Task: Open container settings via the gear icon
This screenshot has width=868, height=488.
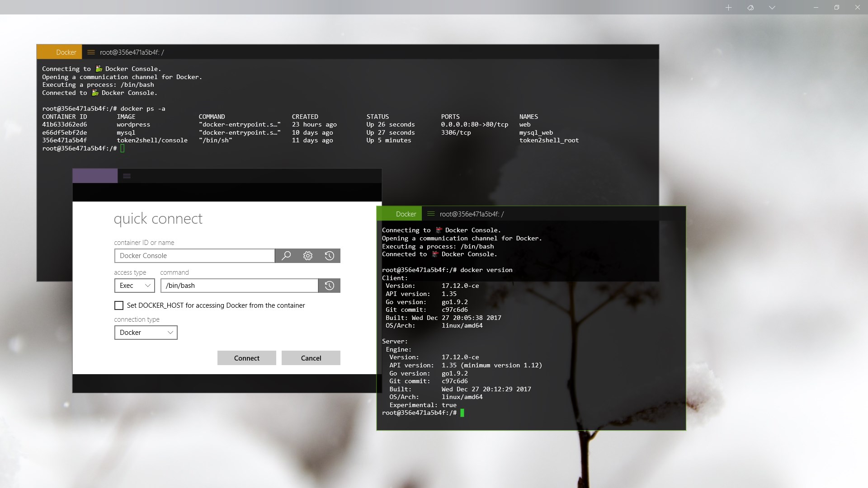Action: coord(308,256)
